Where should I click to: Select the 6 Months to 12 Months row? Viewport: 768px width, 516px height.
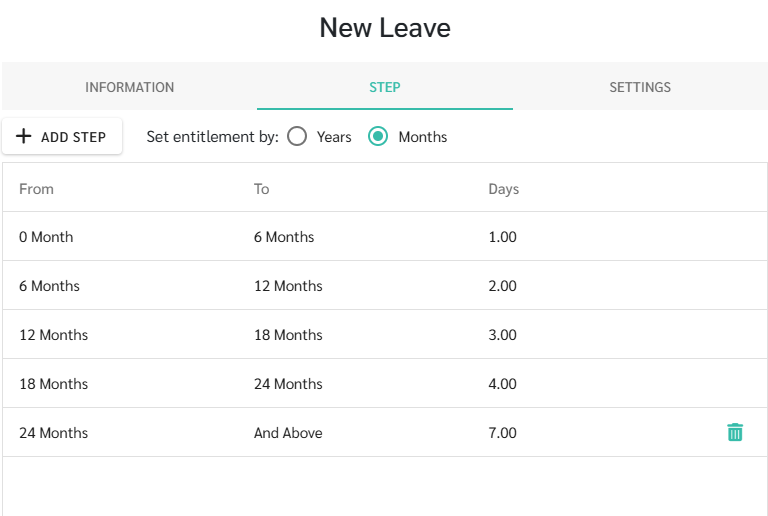point(384,285)
